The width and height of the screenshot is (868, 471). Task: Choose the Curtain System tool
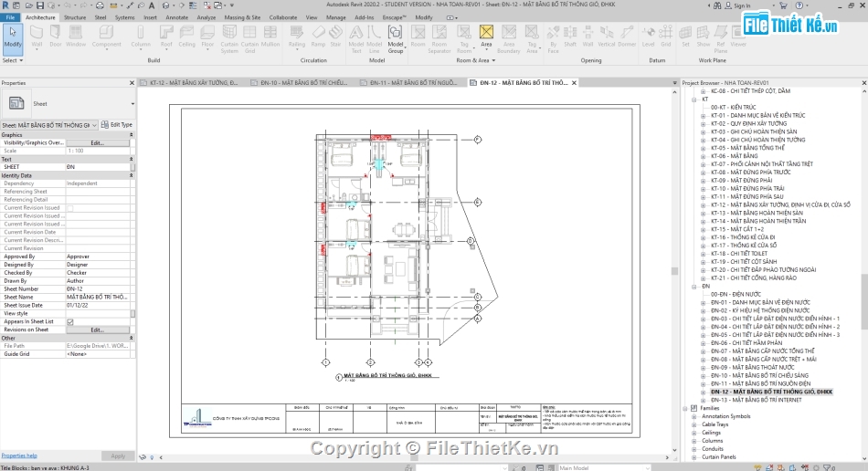(x=229, y=38)
